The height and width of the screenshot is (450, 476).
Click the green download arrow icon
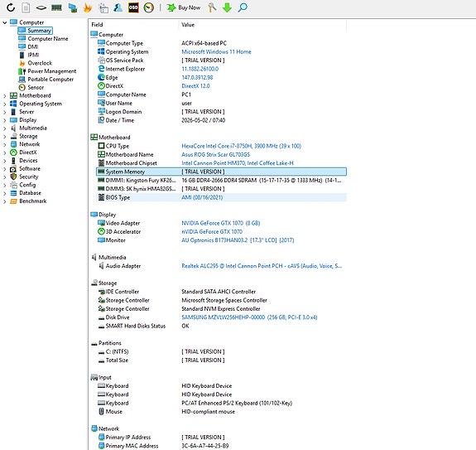227,7
